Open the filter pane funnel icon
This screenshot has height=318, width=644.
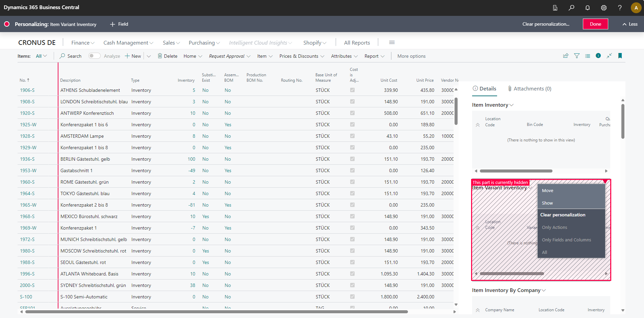click(x=577, y=56)
